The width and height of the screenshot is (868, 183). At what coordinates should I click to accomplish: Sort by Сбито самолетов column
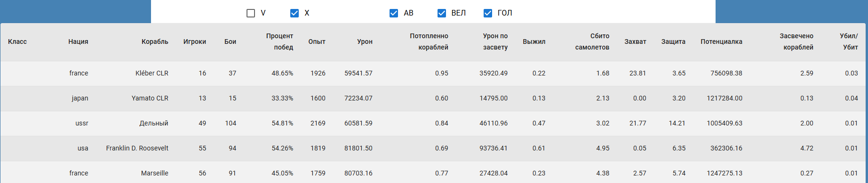pos(592,42)
